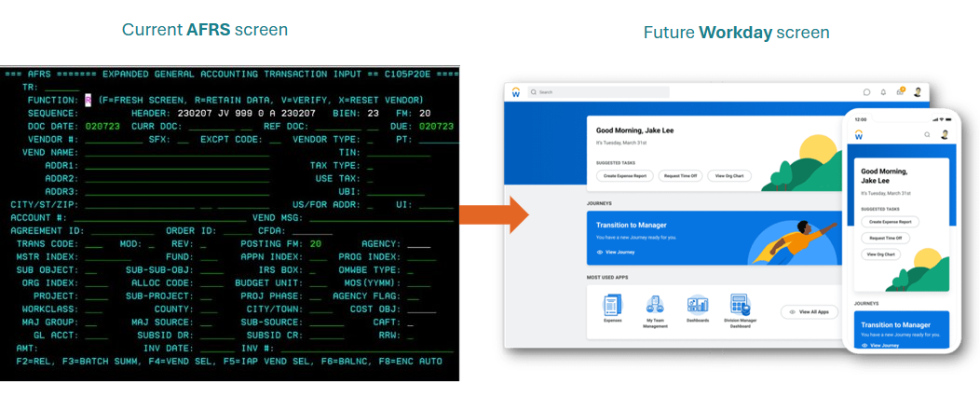
Task: Click the EXCPT CODE input field
Action: 276,140
